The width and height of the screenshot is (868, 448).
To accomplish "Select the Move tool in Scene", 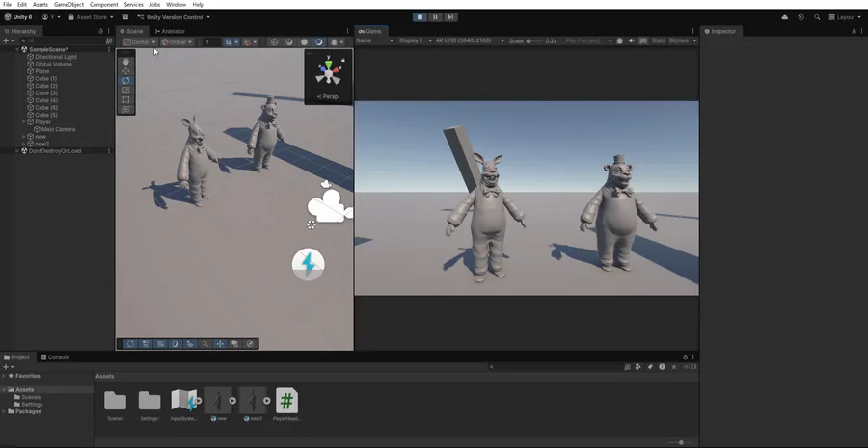I will pyautogui.click(x=126, y=70).
